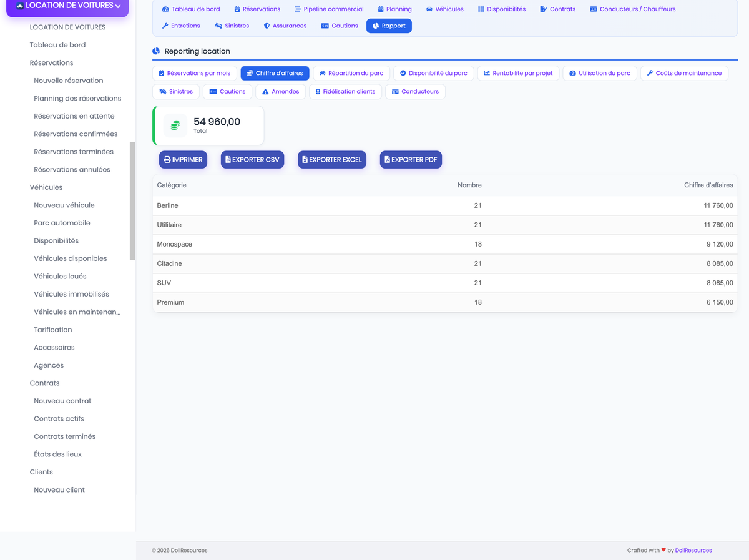Click the Catégorie column header
This screenshot has width=749, height=560.
[172, 185]
